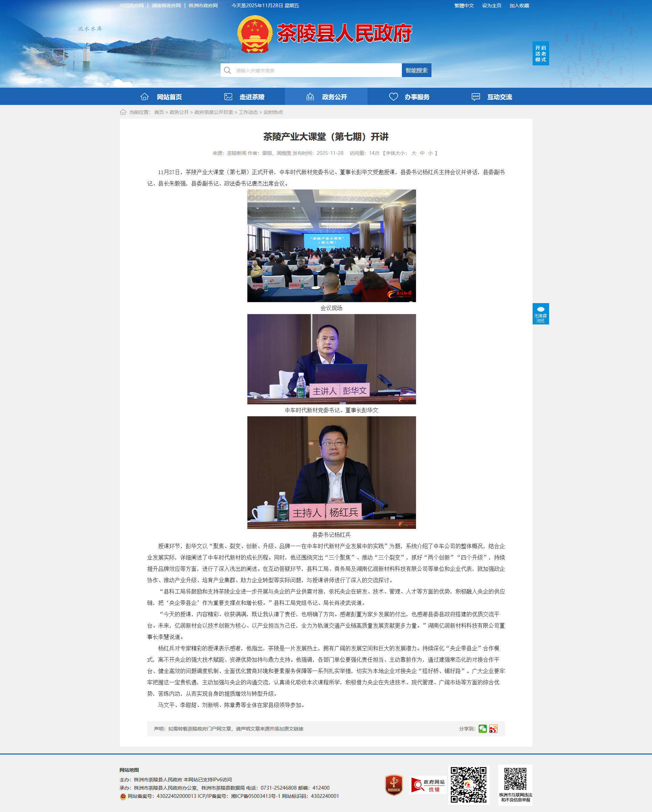The image size is (652, 812).
Task: Open the 政务公开 navigation menu
Action: click(326, 97)
